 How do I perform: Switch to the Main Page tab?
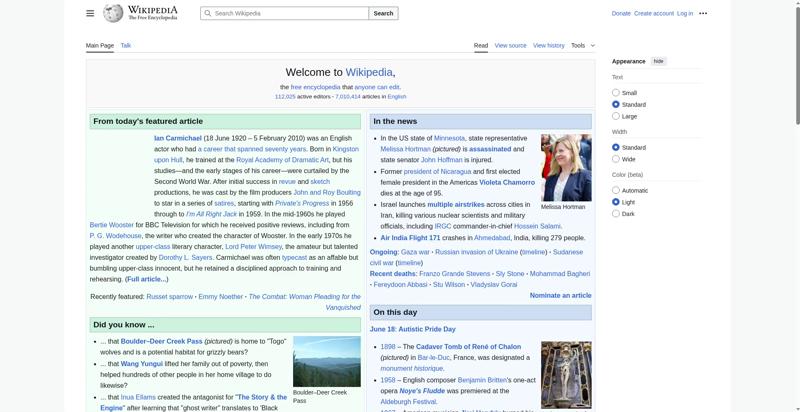[99, 45]
